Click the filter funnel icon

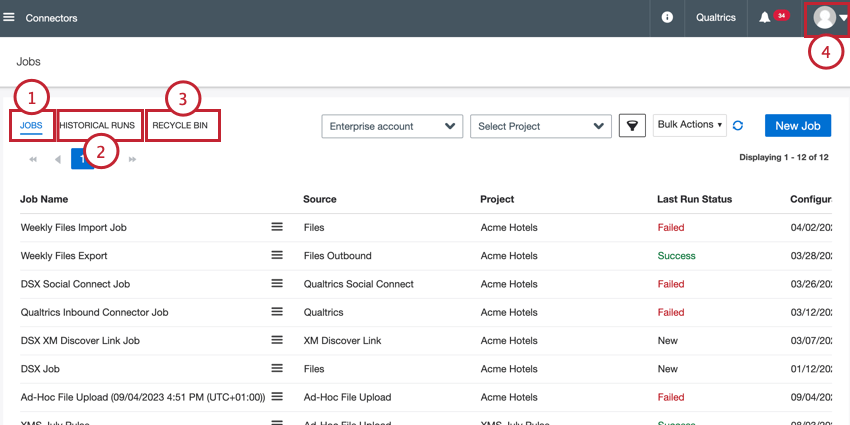[632, 126]
